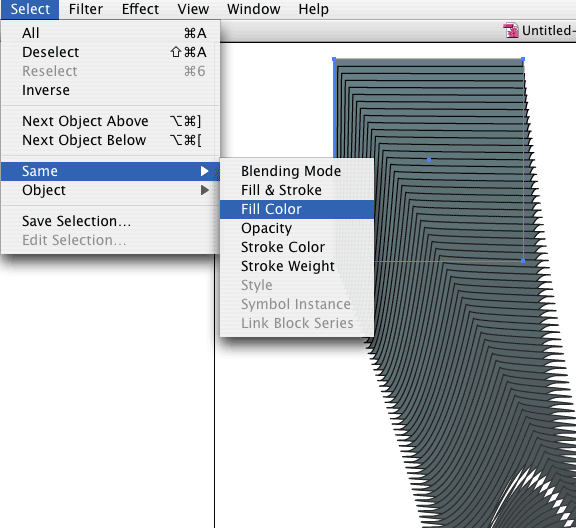Click top-left selection handle of shape

[x=334, y=59]
